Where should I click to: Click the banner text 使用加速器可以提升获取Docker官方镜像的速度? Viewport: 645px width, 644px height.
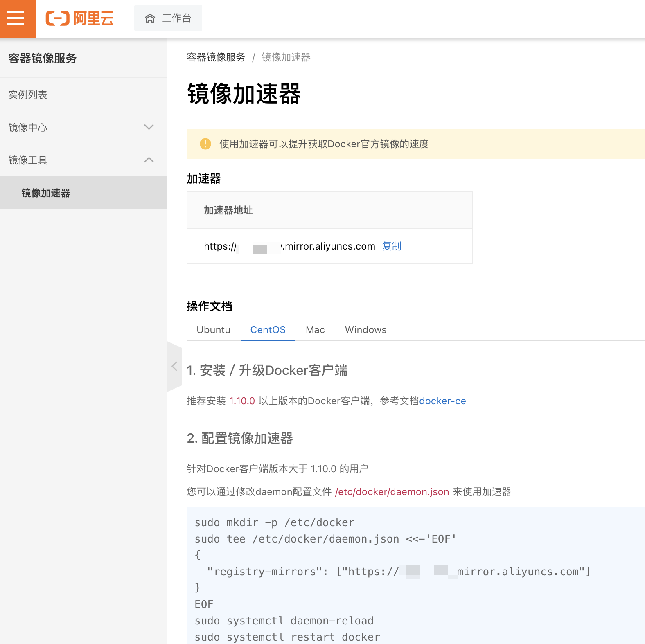[x=324, y=144]
